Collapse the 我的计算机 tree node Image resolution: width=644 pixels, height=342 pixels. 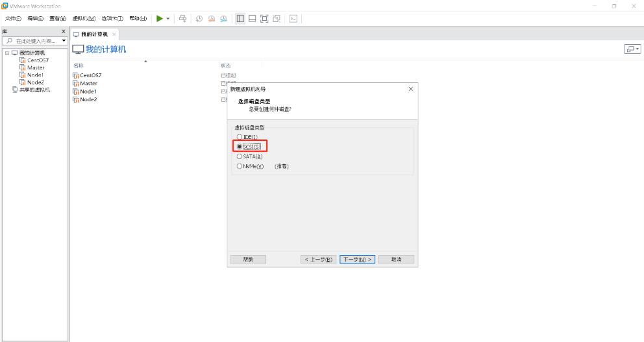click(x=7, y=53)
